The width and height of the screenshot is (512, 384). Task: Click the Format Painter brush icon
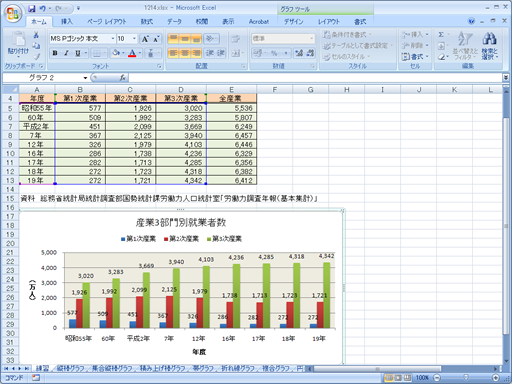point(36,56)
